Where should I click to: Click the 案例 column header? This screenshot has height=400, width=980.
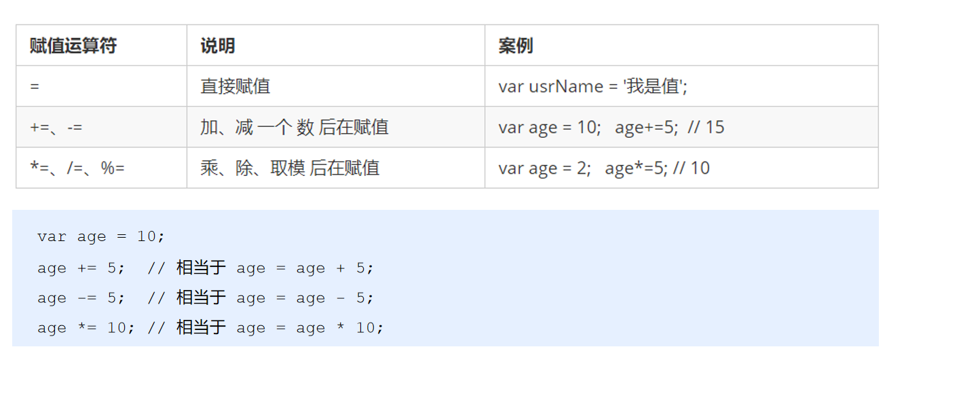tap(515, 46)
